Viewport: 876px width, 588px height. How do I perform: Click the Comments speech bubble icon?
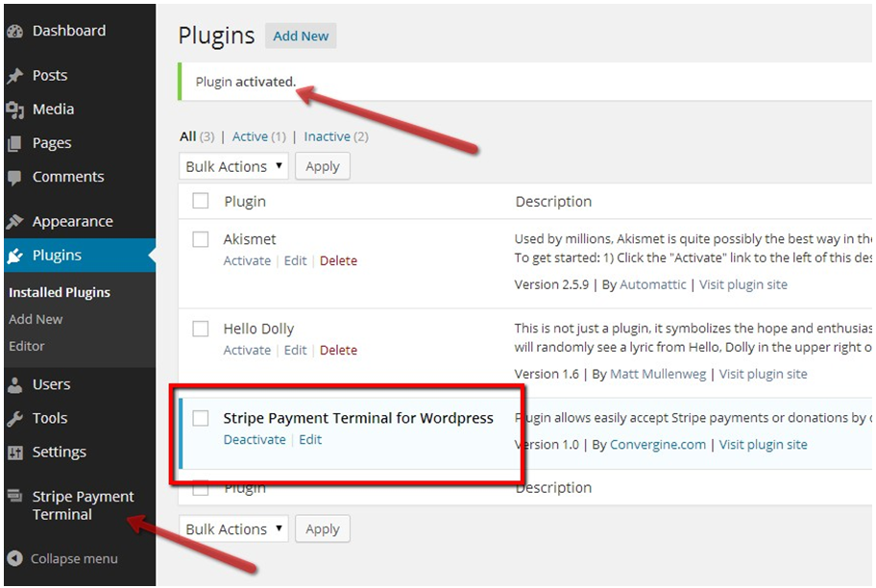pyautogui.click(x=15, y=178)
